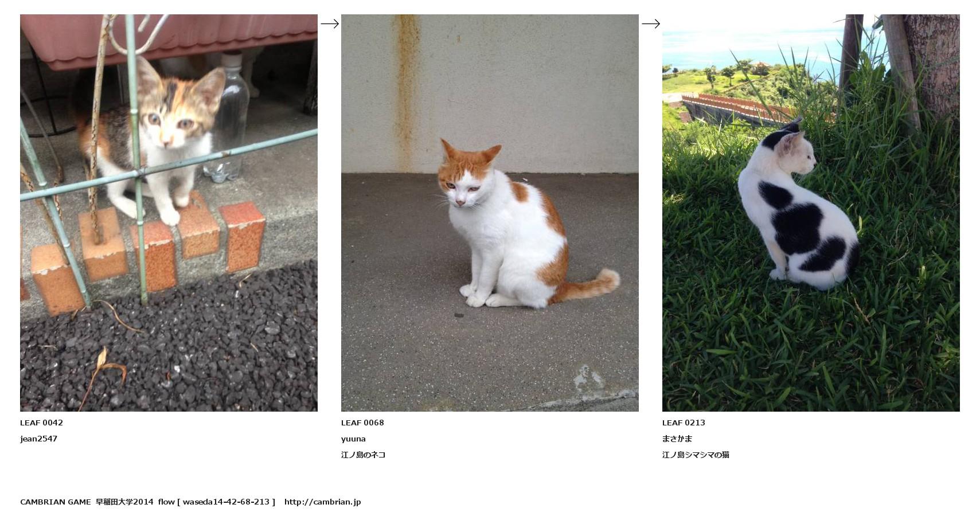Click the author name jean2547

click(38, 439)
